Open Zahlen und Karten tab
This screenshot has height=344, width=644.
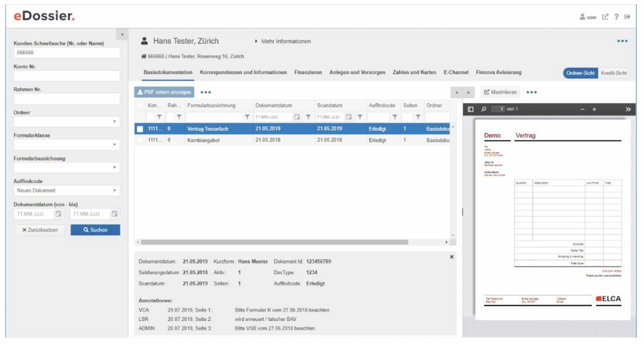point(414,72)
